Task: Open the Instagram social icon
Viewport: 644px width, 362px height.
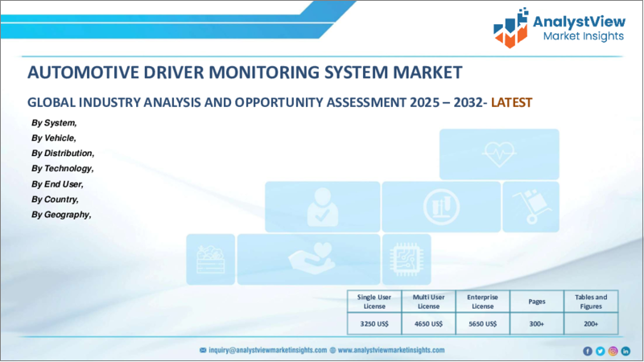Action: coord(613,351)
